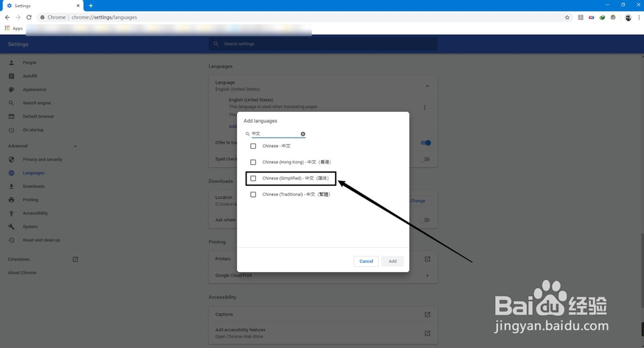The image size is (644, 348).
Task: Collapse the Language section chevron
Action: click(x=427, y=86)
